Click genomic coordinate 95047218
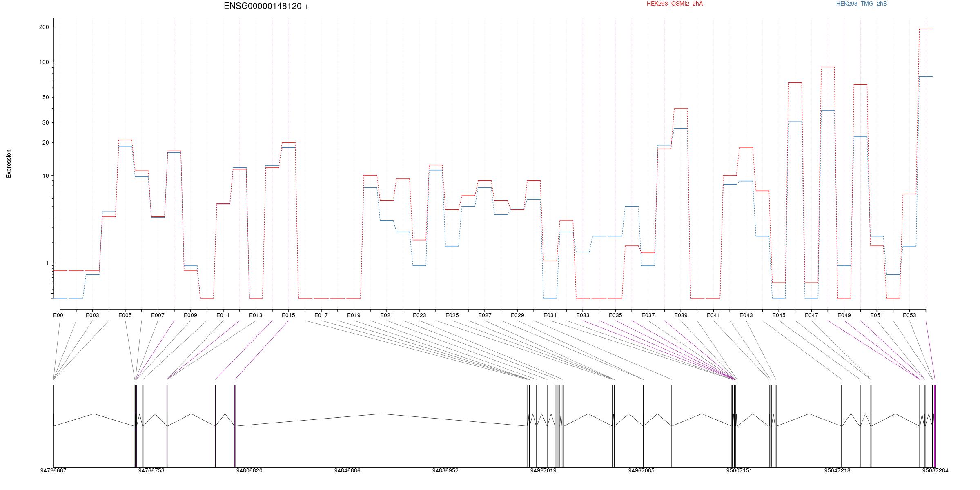 [x=837, y=470]
